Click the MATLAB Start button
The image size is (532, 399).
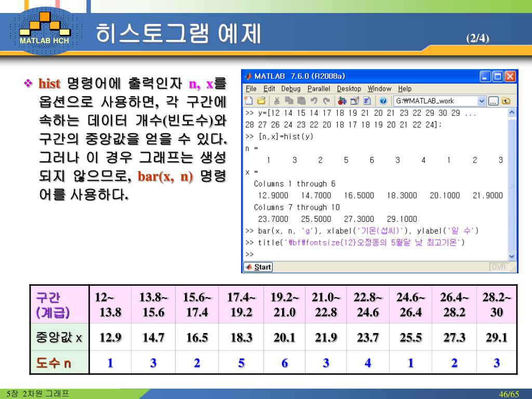point(258,267)
